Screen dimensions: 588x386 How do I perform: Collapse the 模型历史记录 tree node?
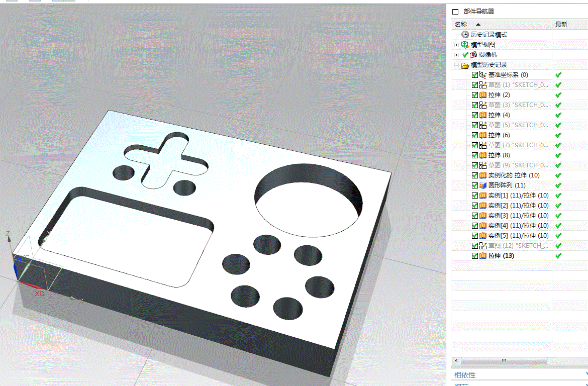(x=456, y=65)
